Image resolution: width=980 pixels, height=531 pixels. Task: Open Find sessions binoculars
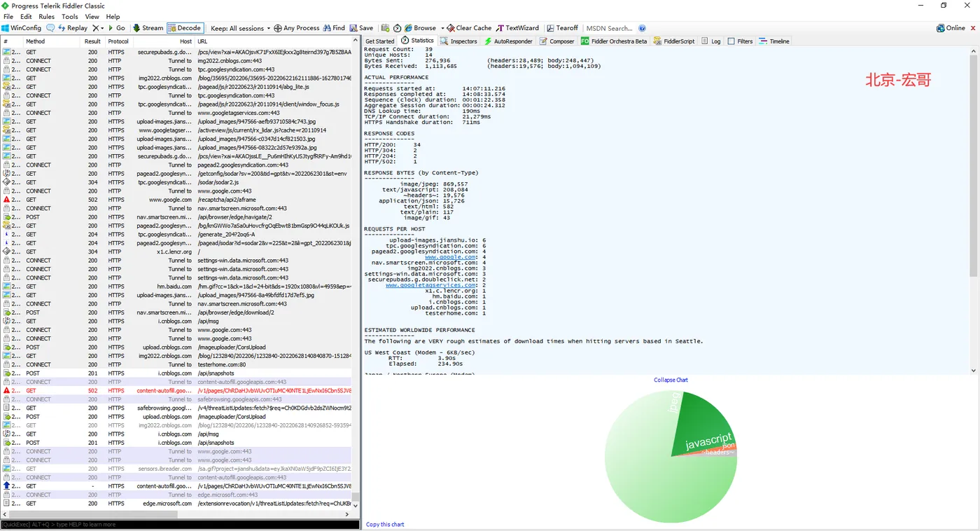334,28
